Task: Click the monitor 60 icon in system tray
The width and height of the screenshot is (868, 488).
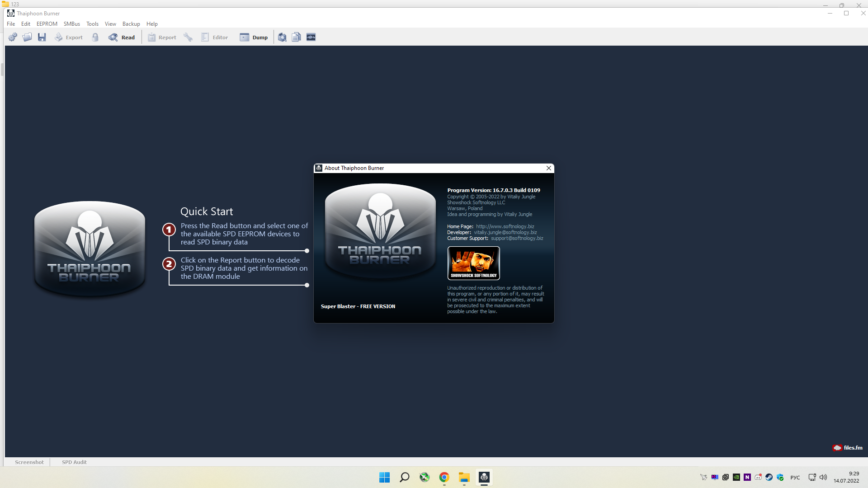Action: tap(715, 477)
